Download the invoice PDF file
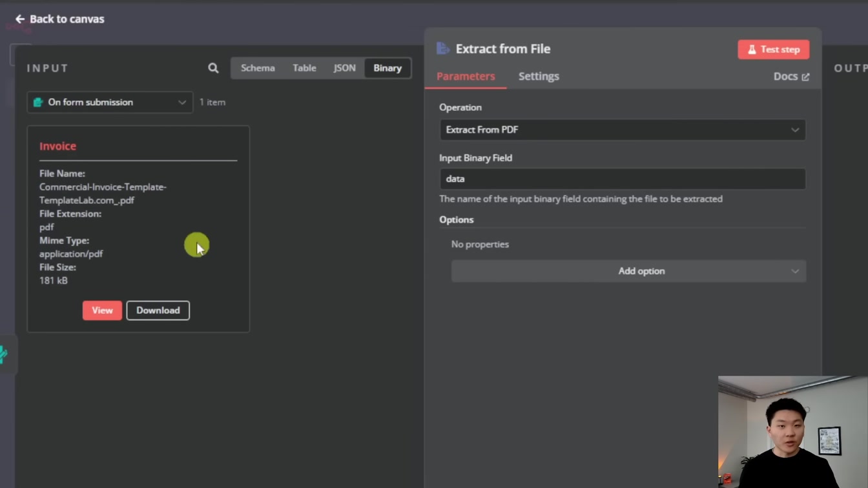 click(158, 310)
